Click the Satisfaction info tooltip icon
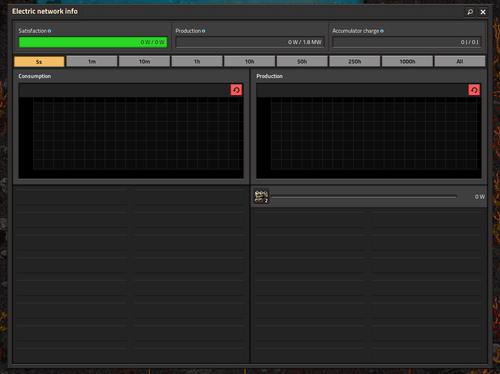500x374 pixels. [x=49, y=31]
